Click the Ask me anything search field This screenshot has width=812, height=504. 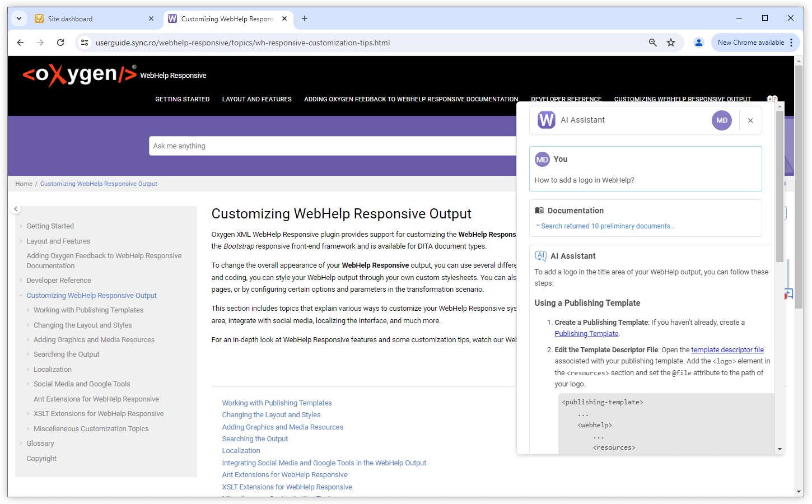point(333,146)
